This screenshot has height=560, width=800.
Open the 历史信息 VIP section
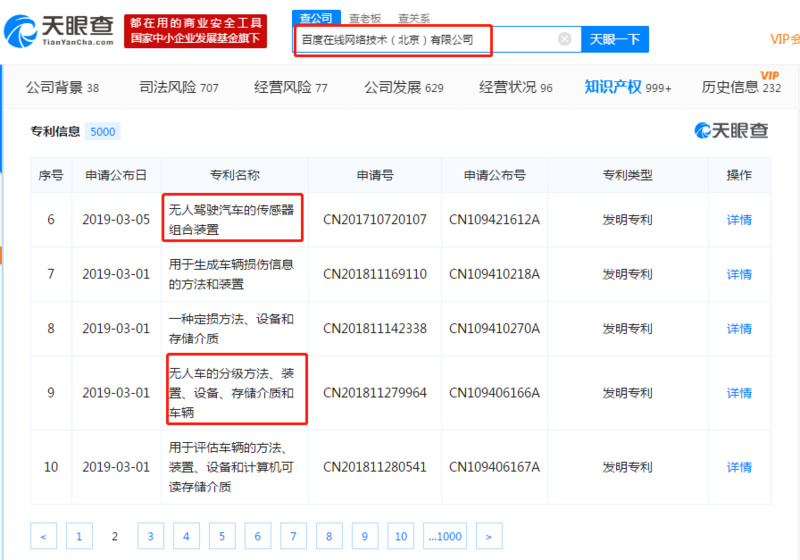[741, 84]
